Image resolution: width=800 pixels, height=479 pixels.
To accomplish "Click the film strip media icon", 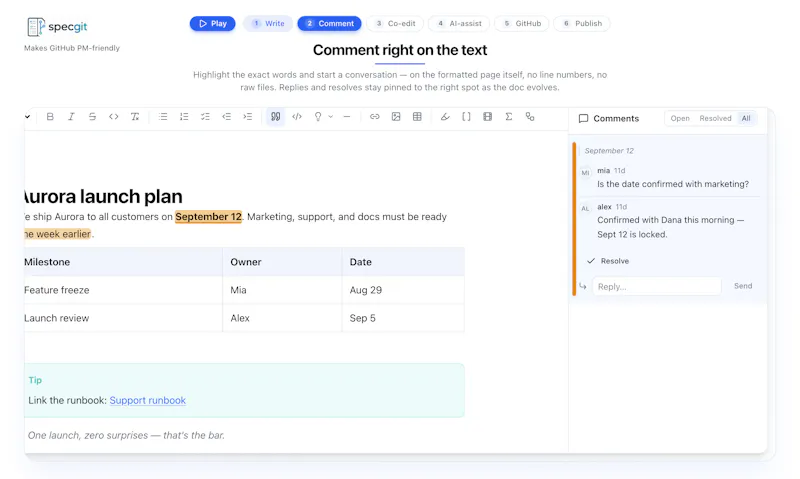I will coord(488,117).
